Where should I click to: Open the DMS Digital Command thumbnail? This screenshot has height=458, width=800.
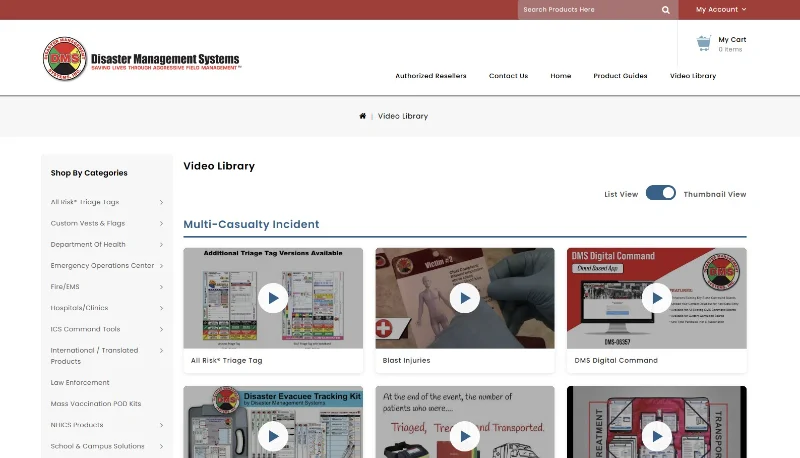click(657, 298)
